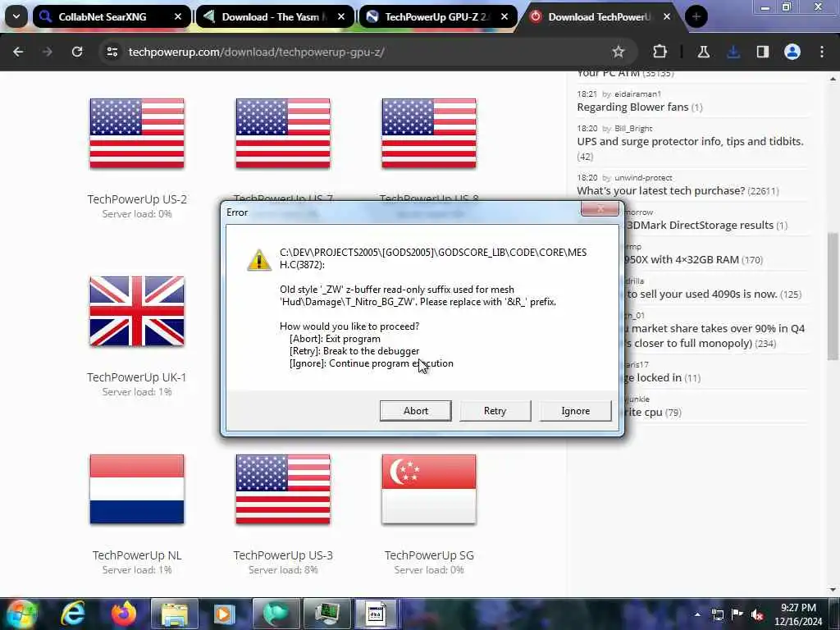This screenshot has height=630, width=840.
Task: Open Windows Explorer folder in taskbar
Action: tap(175, 614)
